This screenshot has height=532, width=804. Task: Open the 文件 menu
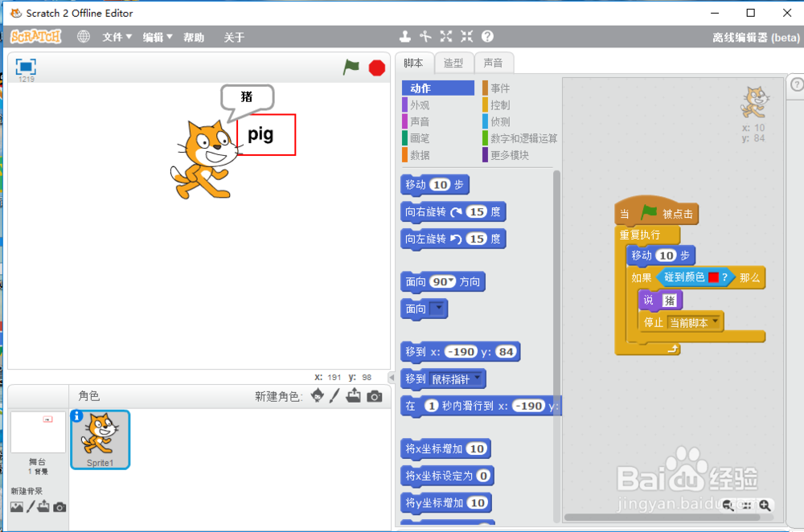click(117, 37)
